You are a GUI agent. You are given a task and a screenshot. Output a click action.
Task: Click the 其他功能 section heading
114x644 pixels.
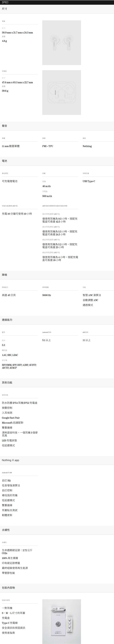coord(7,383)
